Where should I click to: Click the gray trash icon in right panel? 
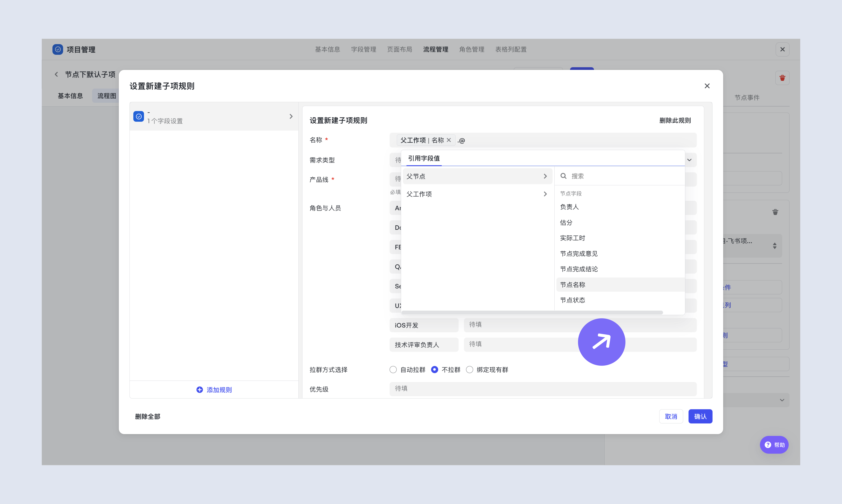775,212
